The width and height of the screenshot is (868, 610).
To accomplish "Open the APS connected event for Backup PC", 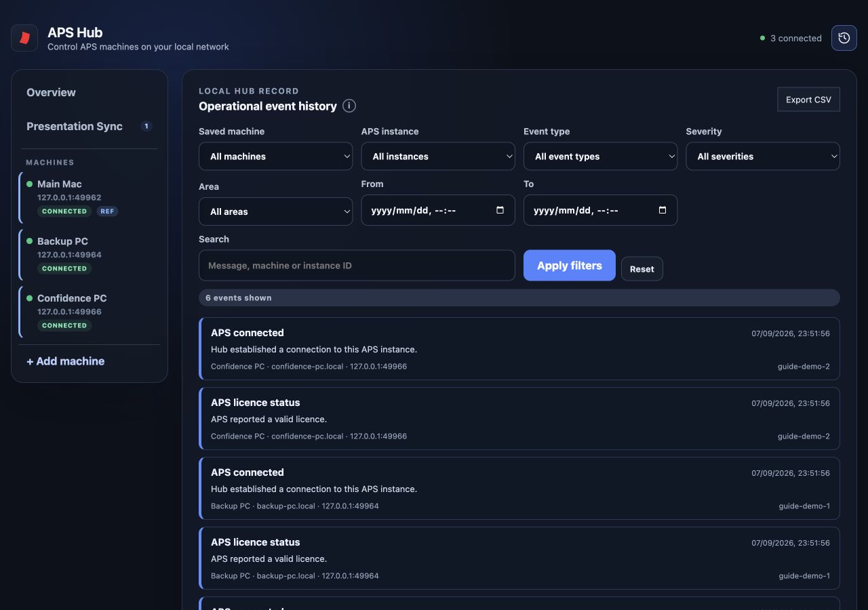I will [519, 488].
